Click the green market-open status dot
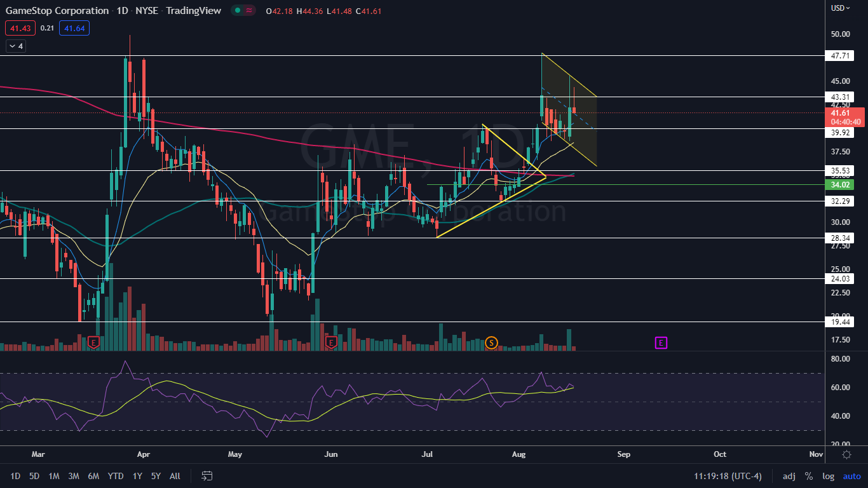Screen dimensions: 868x488 [x=237, y=11]
